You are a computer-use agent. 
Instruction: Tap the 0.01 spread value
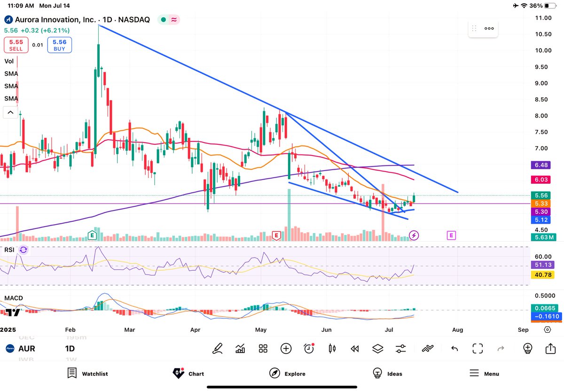[38, 45]
